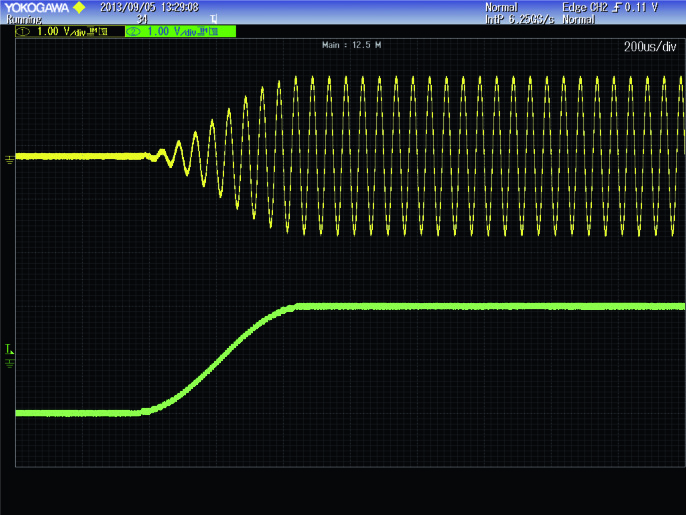Click the 0.11 V trigger level value
This screenshot has height=515, width=686.
(x=641, y=7)
